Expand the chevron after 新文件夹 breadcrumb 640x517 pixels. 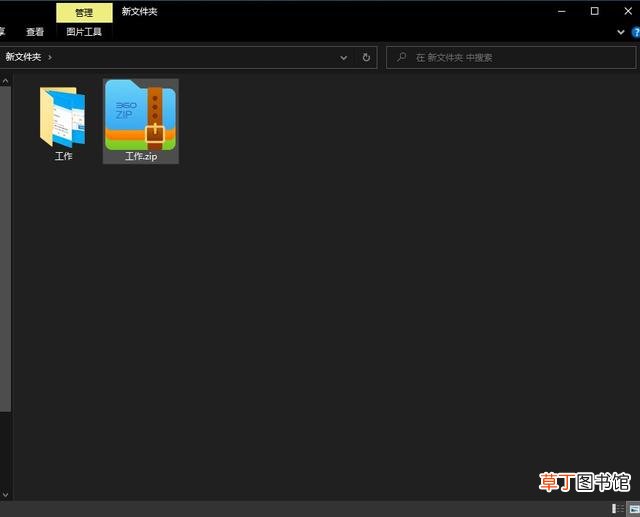50,58
